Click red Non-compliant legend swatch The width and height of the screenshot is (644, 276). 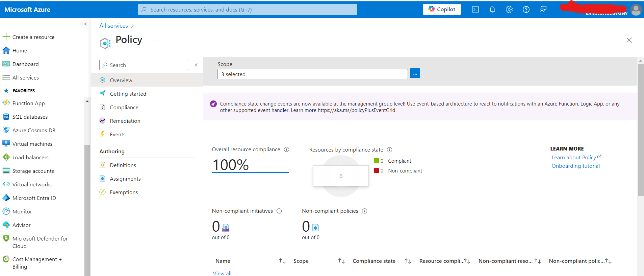[x=376, y=170]
